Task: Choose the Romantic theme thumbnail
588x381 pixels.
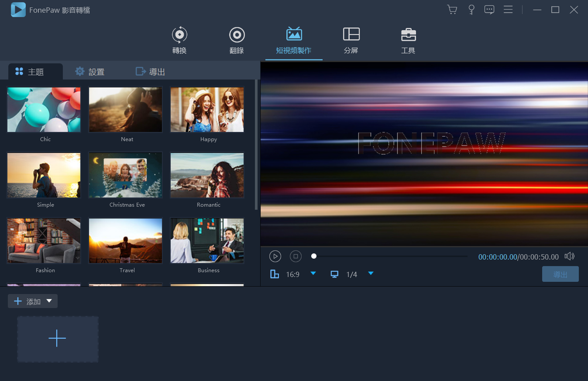Action: pyautogui.click(x=207, y=175)
